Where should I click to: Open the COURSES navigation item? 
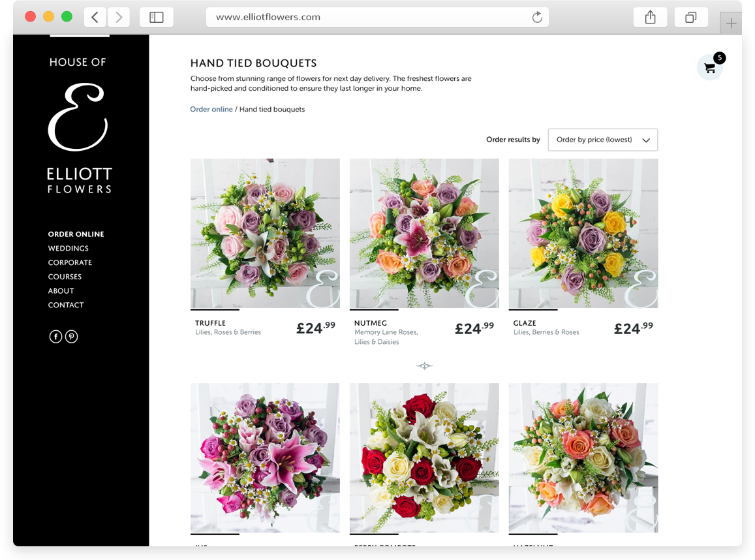pos(65,277)
